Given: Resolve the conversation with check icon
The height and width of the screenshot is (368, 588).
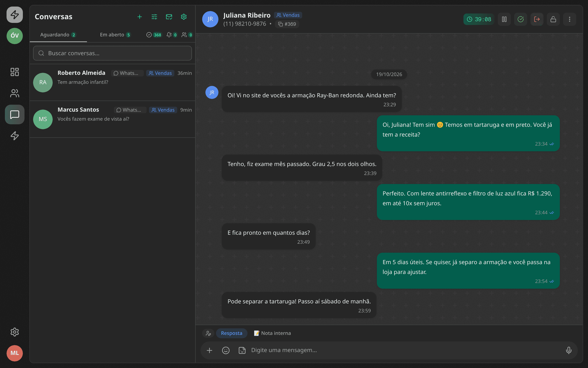Looking at the screenshot, I should tap(520, 19).
